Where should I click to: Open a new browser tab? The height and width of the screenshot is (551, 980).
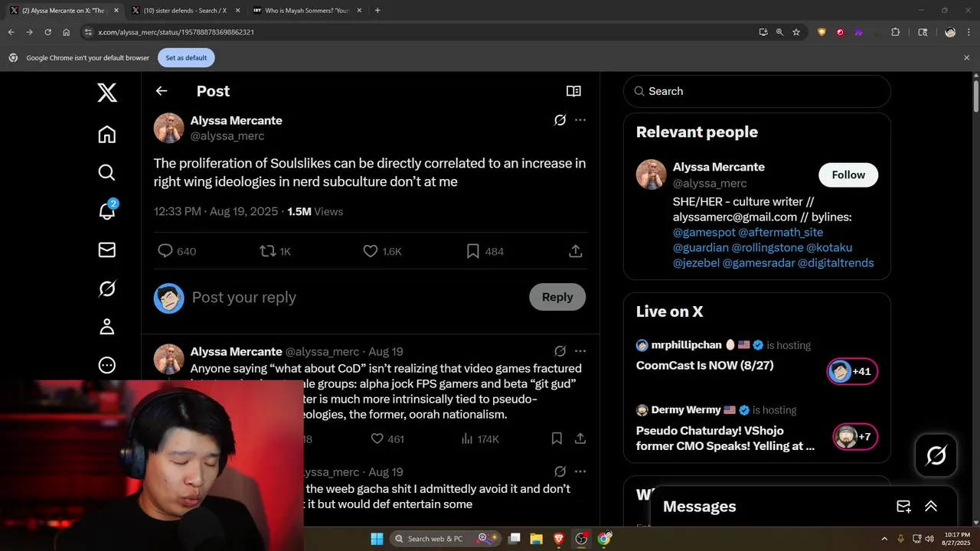click(377, 11)
